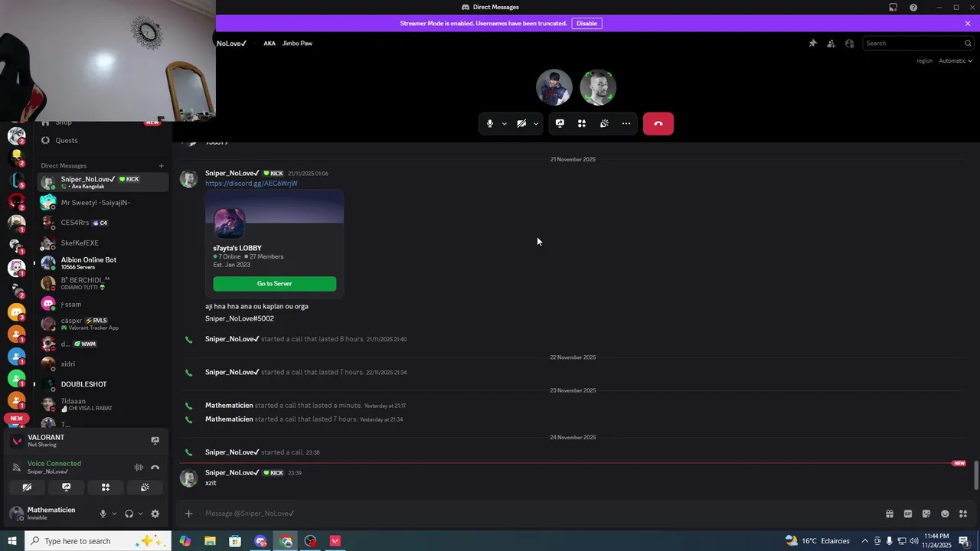The width and height of the screenshot is (980, 551).
Task: Open soundboard from the voice panel
Action: (145, 487)
